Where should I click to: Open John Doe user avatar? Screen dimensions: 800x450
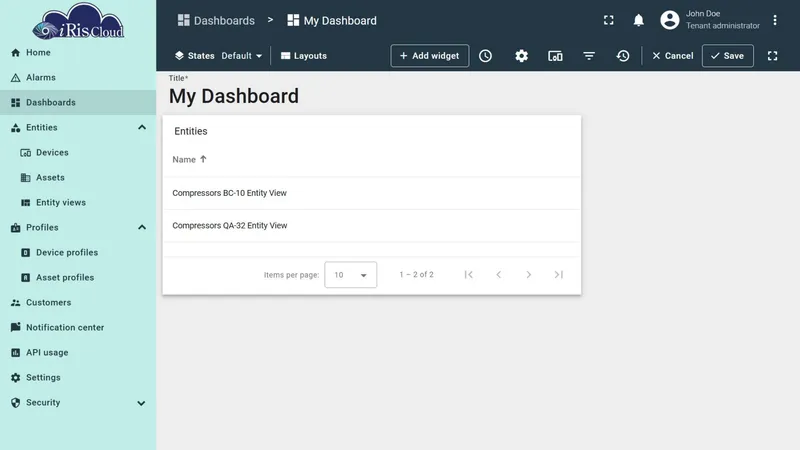pyautogui.click(x=669, y=20)
